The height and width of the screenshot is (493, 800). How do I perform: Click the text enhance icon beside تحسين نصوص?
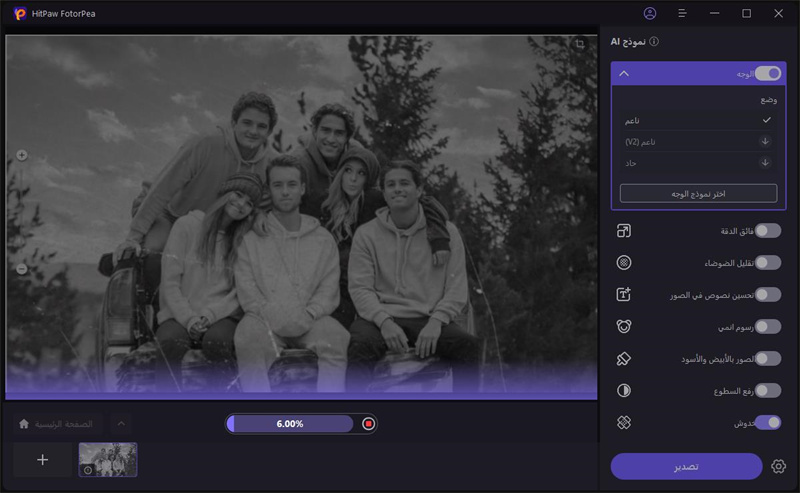pyautogui.click(x=623, y=294)
